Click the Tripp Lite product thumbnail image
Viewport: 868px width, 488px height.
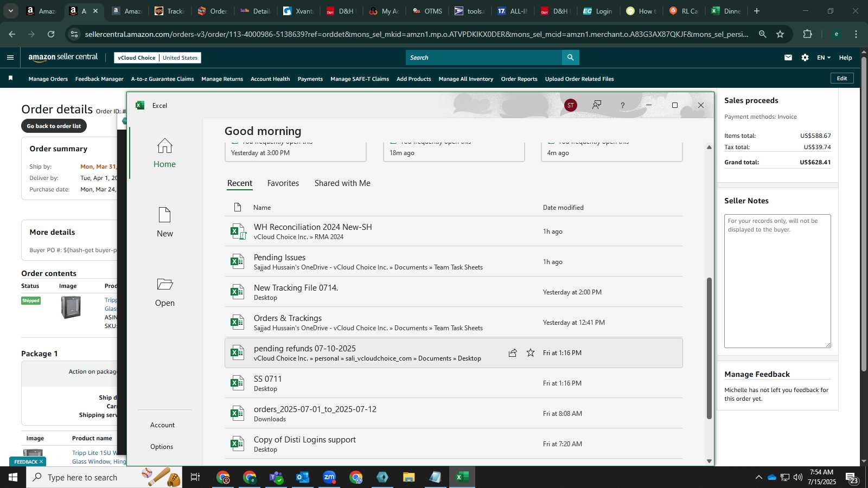tap(71, 307)
